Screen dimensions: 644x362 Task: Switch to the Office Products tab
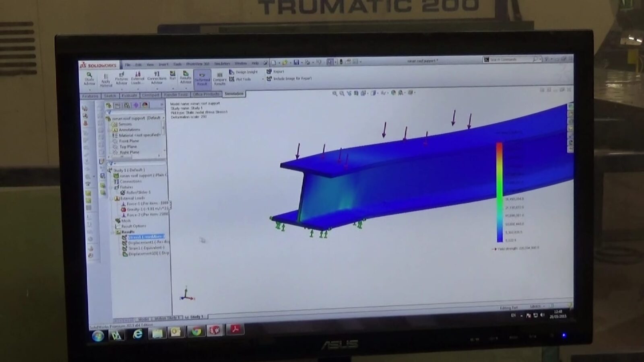click(x=206, y=95)
